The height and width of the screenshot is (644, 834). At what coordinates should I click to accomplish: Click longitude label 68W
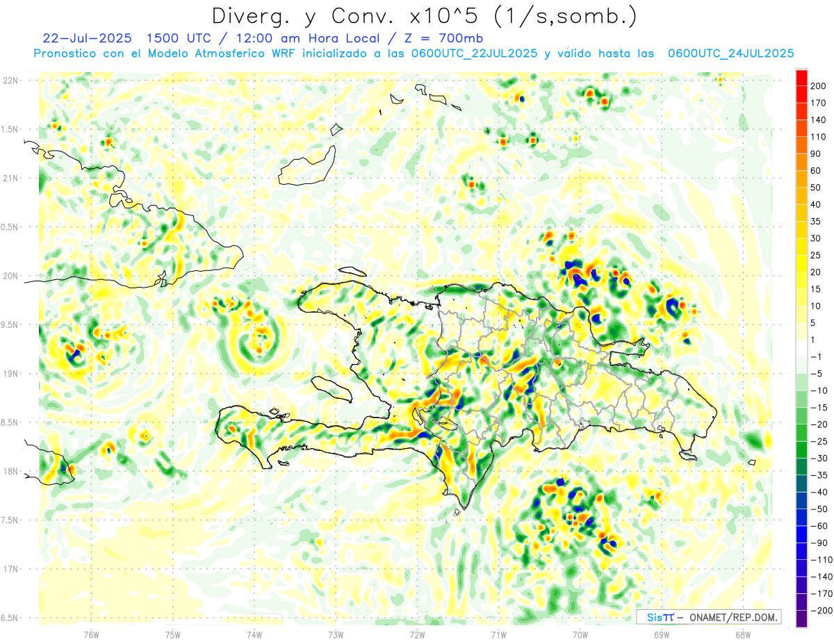pos(743,635)
